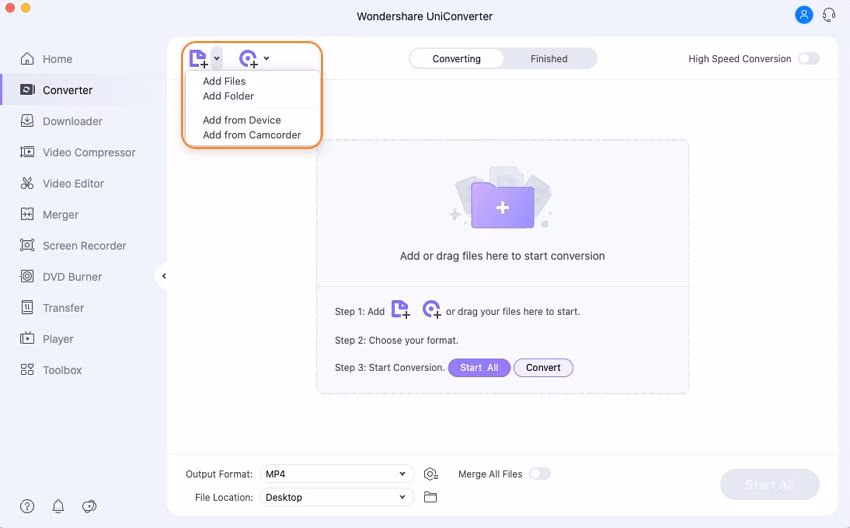Open file location folder icon
850x528 pixels.
[x=431, y=497]
